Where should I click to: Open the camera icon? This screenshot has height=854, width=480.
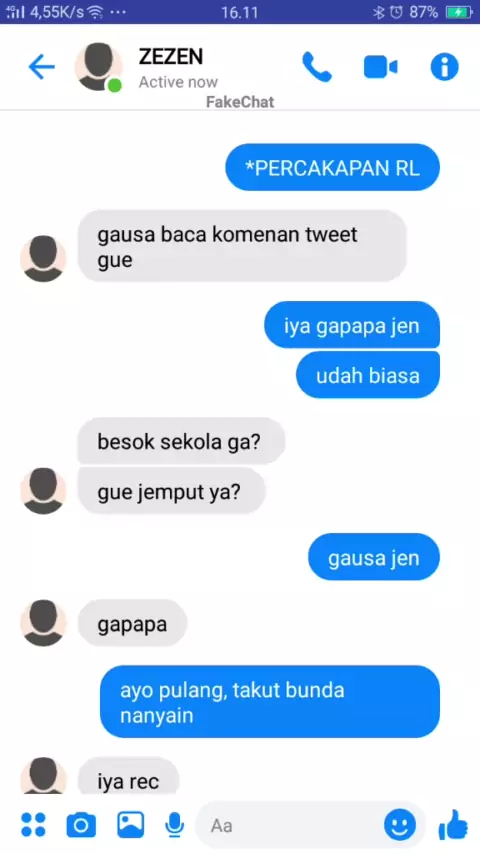click(81, 825)
